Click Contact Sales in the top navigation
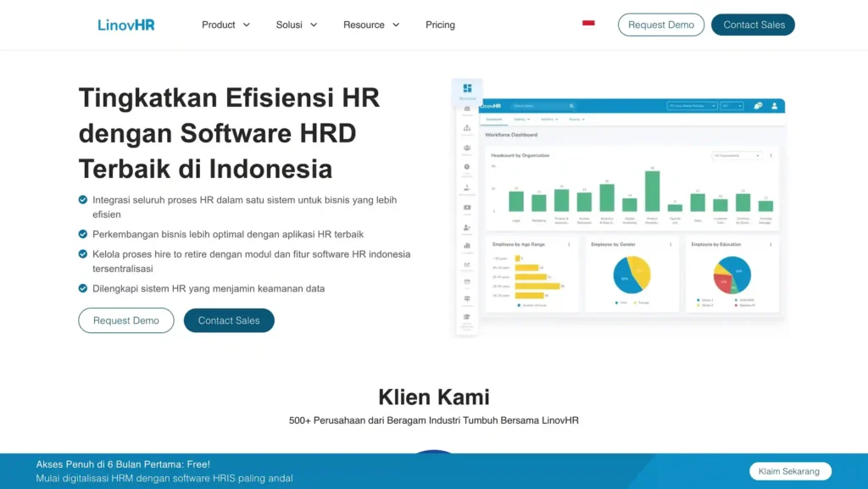This screenshot has height=489, width=868. [x=754, y=25]
